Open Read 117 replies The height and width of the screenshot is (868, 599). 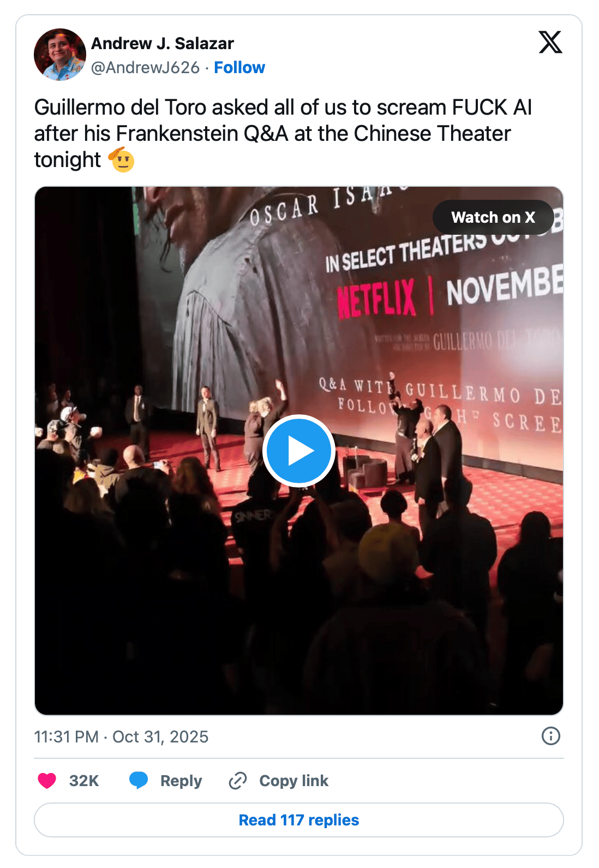pyautogui.click(x=298, y=820)
